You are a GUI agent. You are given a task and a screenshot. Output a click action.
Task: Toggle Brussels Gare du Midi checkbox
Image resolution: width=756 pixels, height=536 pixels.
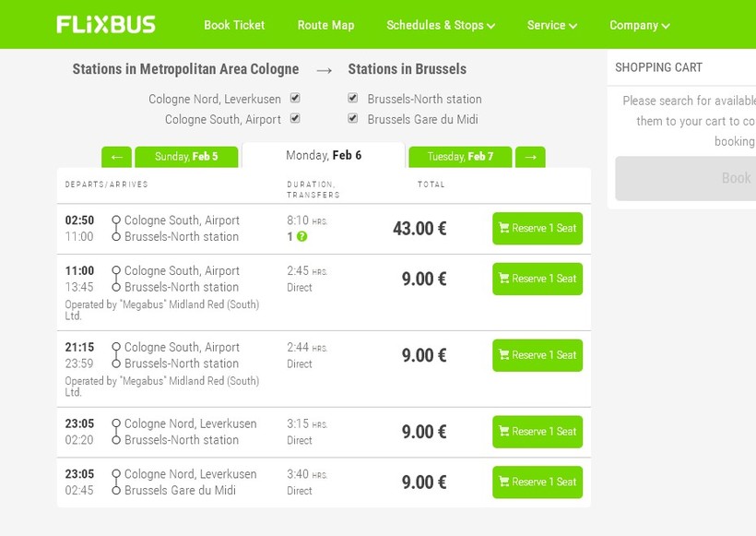(352, 118)
